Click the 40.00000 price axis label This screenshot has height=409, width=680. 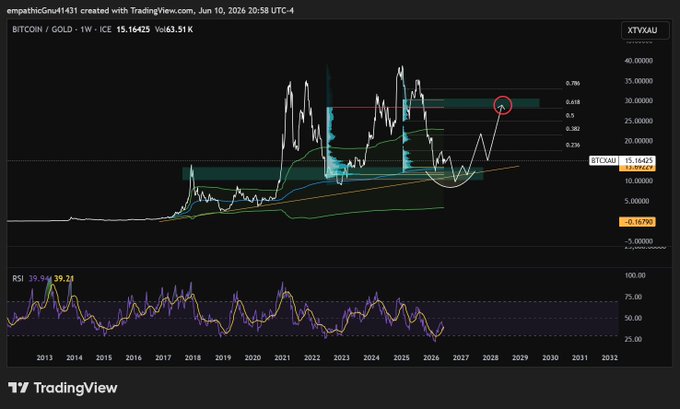(638, 61)
